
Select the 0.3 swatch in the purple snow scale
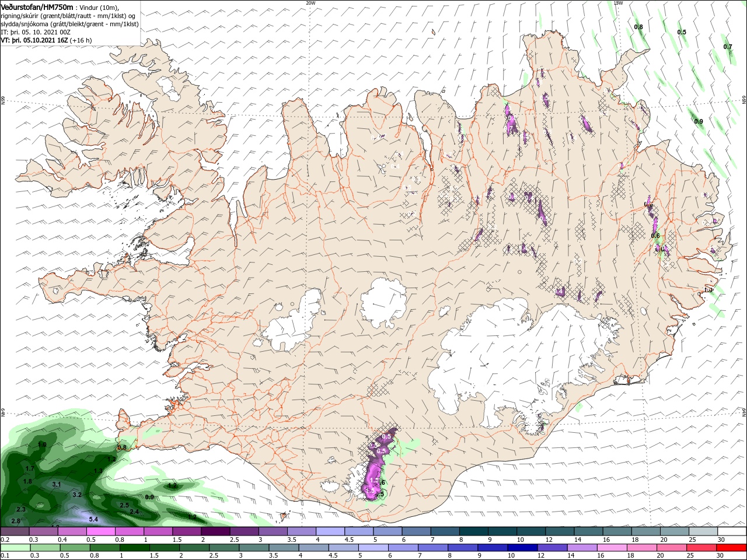pos(43,531)
